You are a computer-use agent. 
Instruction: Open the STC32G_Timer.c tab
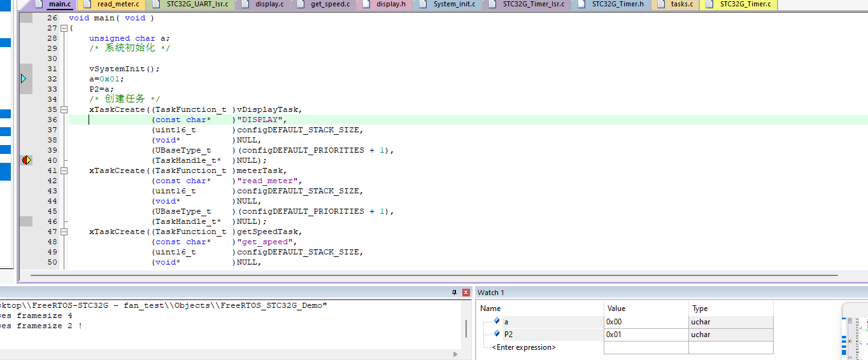(x=739, y=4)
